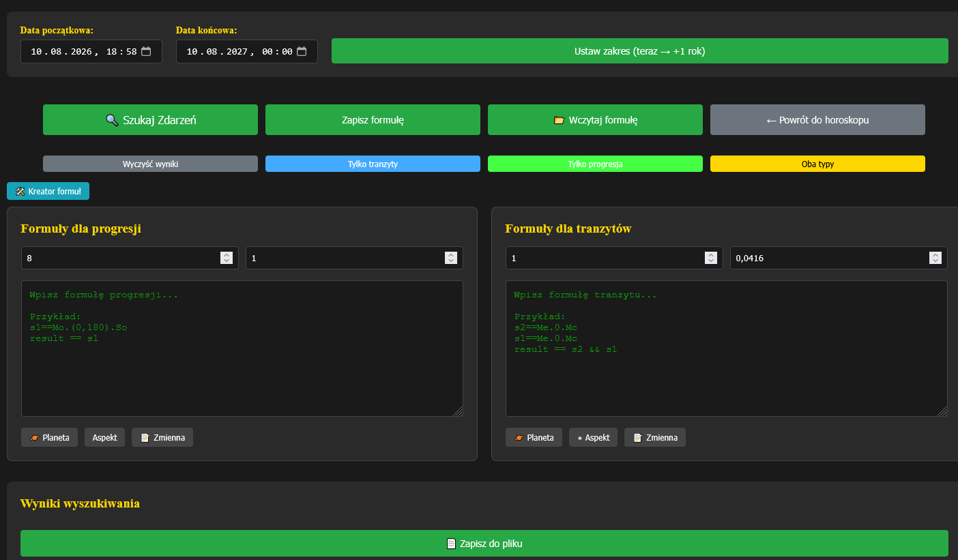Save the formula with Zapisz formułę
This screenshot has height=560, width=958.
point(373,120)
